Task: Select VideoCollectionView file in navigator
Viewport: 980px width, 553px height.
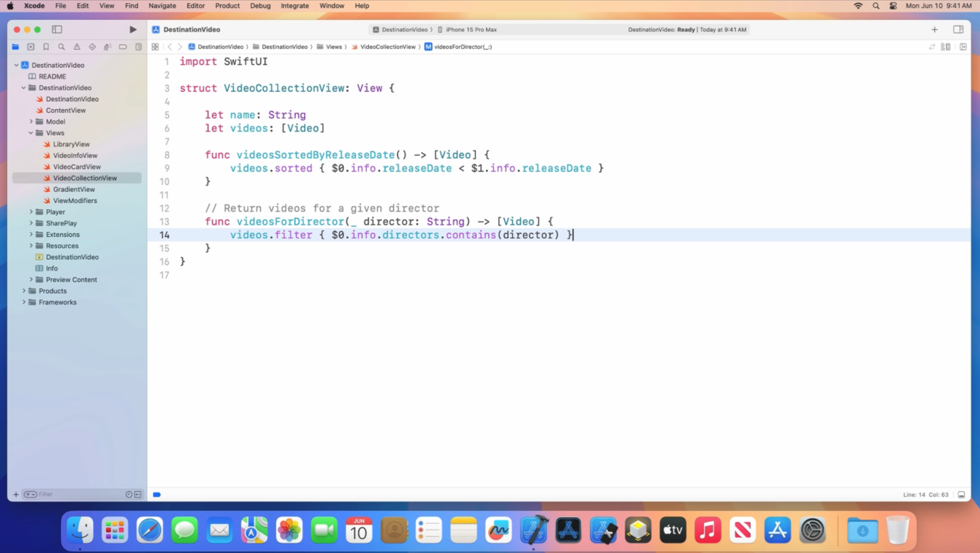Action: coord(85,178)
